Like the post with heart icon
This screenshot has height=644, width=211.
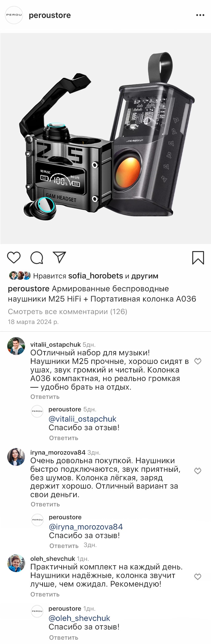[x=14, y=257]
